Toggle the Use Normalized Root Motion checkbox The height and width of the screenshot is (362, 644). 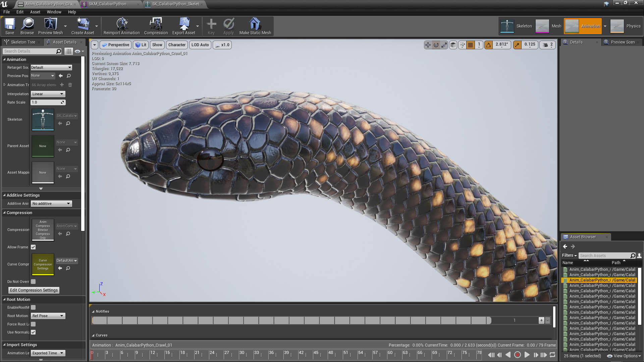33,332
